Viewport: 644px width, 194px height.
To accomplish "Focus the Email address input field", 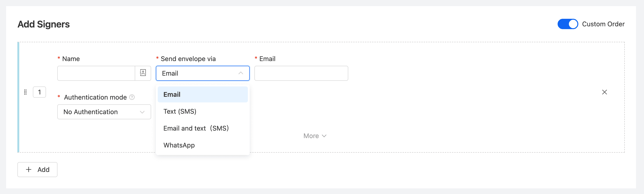I will tap(301, 73).
